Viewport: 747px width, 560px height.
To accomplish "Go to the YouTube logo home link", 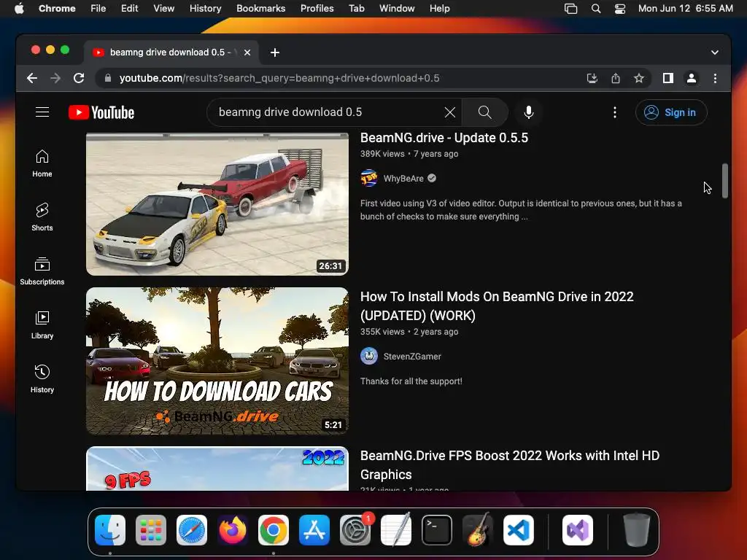I will (101, 112).
